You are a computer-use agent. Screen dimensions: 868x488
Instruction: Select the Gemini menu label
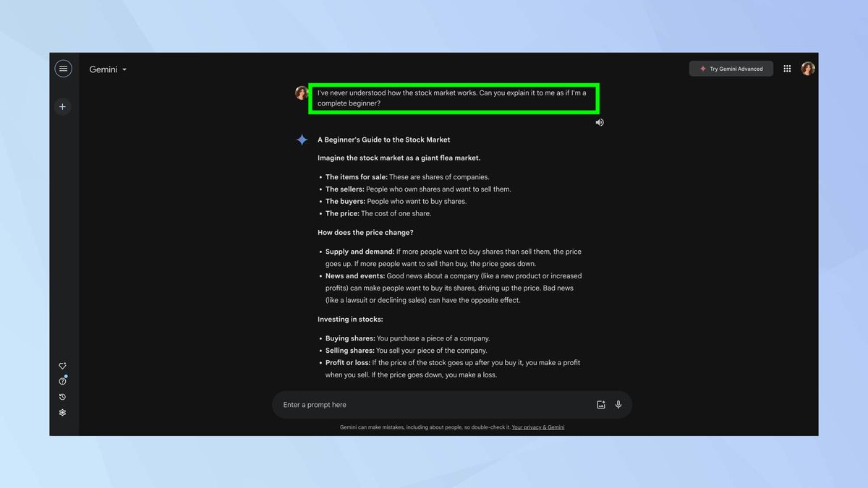point(101,69)
